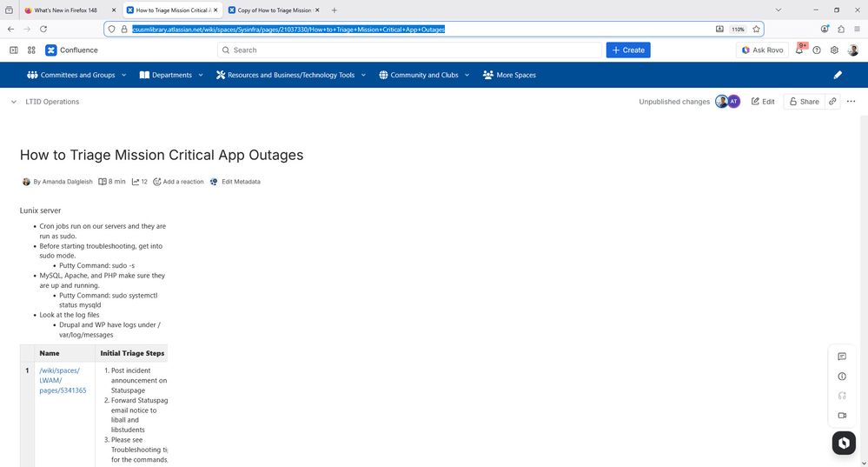Open Confluence settings gear icon
This screenshot has width=868, height=467.
pyautogui.click(x=834, y=50)
